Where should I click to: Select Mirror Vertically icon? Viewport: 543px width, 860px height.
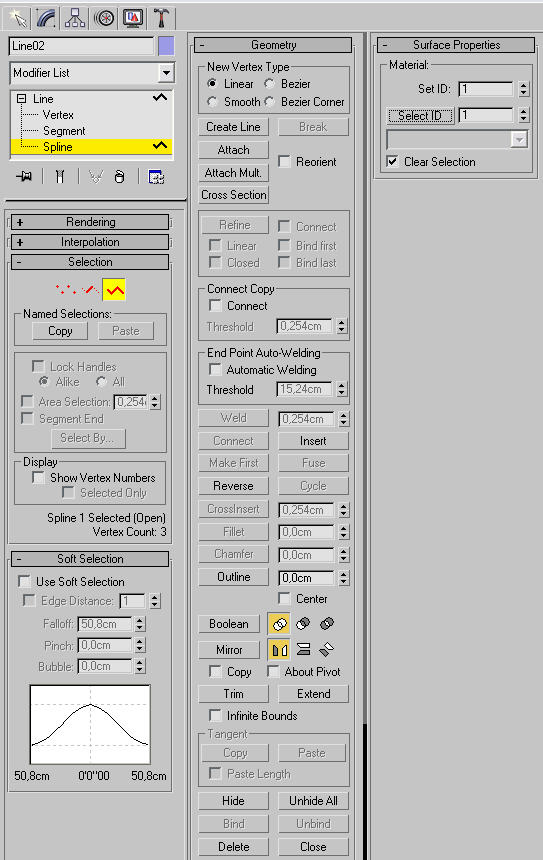coord(303,650)
